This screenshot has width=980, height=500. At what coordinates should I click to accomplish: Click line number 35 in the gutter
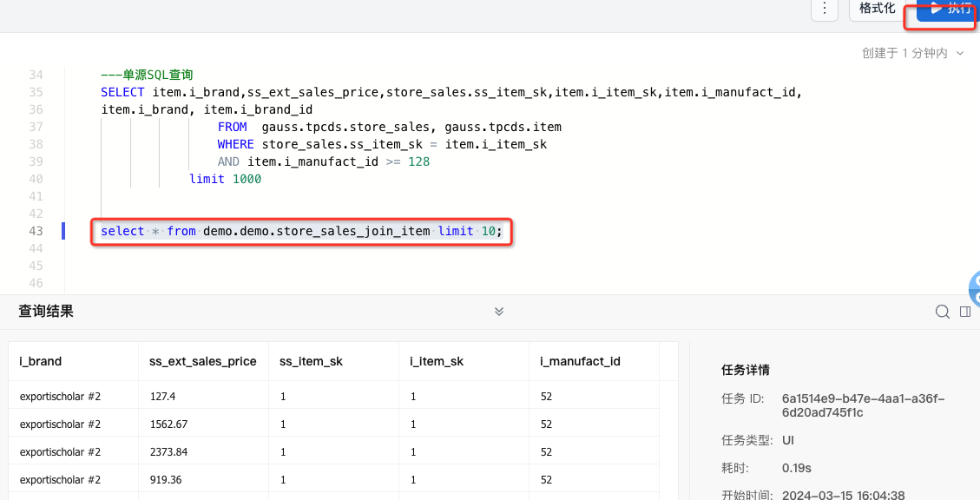tap(36, 92)
